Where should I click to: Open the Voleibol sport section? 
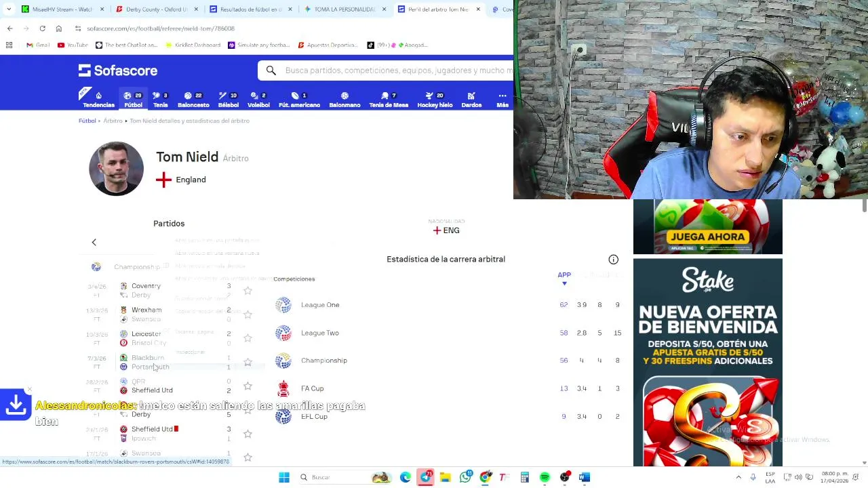tap(258, 100)
